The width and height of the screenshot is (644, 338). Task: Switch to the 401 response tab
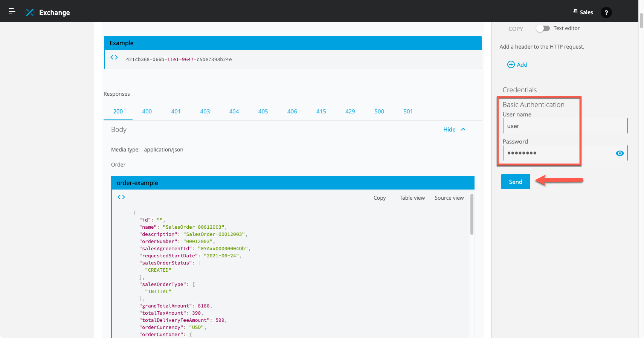pos(176,112)
